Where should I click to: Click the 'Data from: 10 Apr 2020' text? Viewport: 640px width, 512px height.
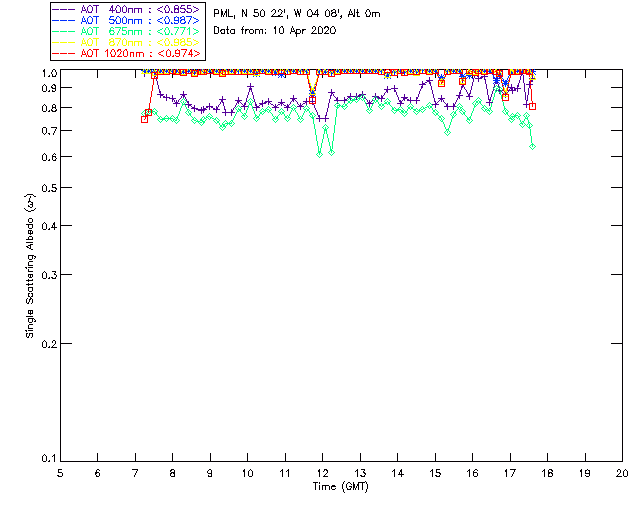(275, 31)
